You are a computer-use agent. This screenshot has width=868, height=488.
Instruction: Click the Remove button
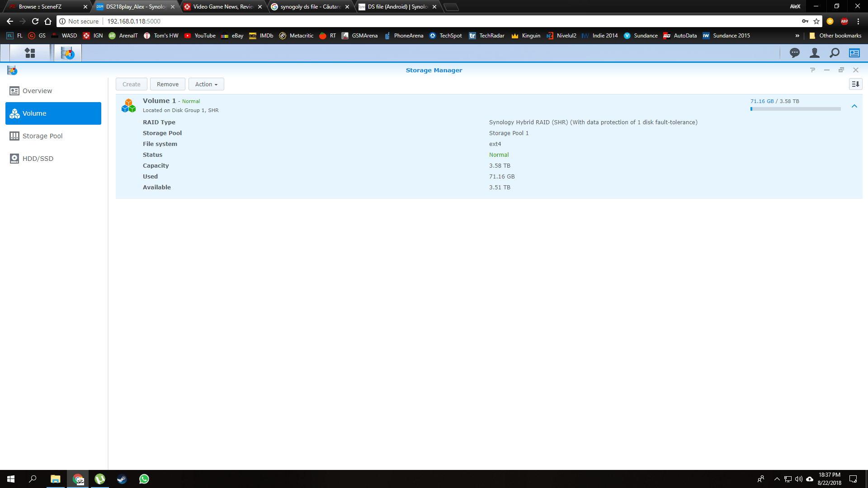pos(167,84)
